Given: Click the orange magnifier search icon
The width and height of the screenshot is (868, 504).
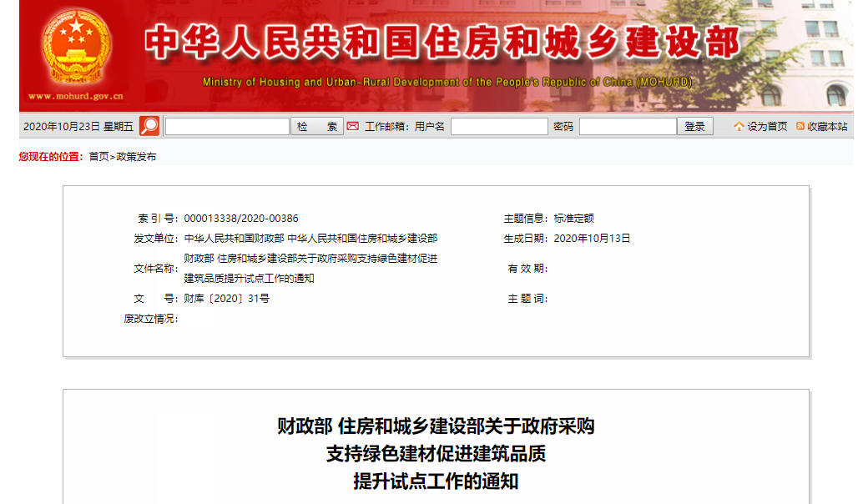Looking at the screenshot, I should [x=149, y=126].
